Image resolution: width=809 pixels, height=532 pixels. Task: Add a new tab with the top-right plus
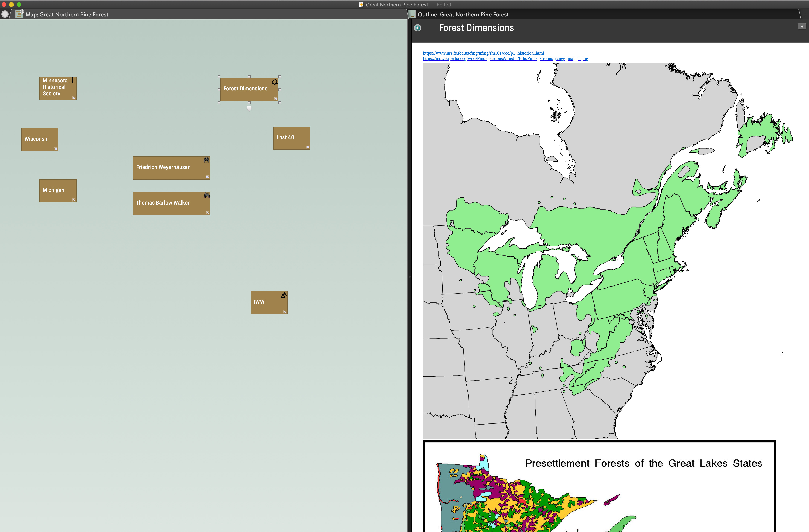(805, 15)
